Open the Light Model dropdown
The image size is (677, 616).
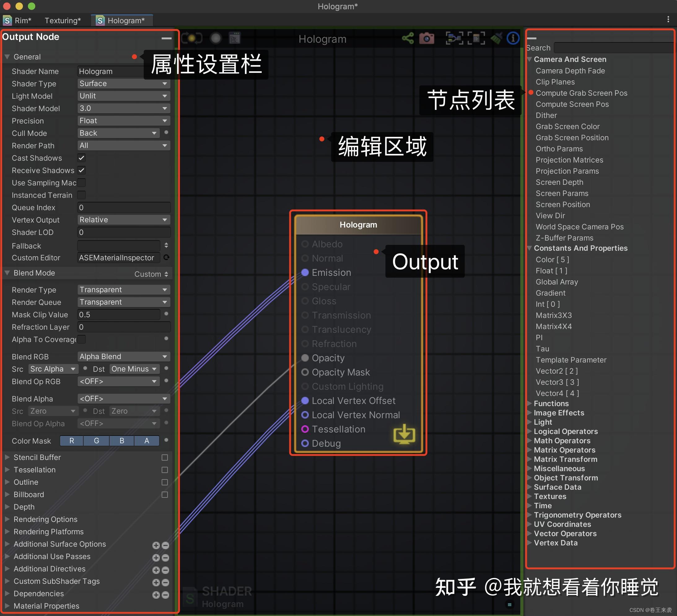pyautogui.click(x=123, y=96)
